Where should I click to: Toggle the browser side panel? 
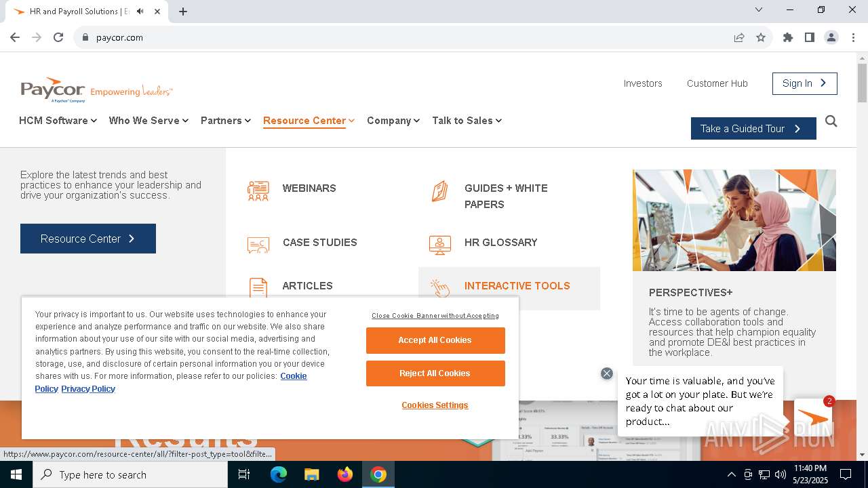tap(810, 37)
